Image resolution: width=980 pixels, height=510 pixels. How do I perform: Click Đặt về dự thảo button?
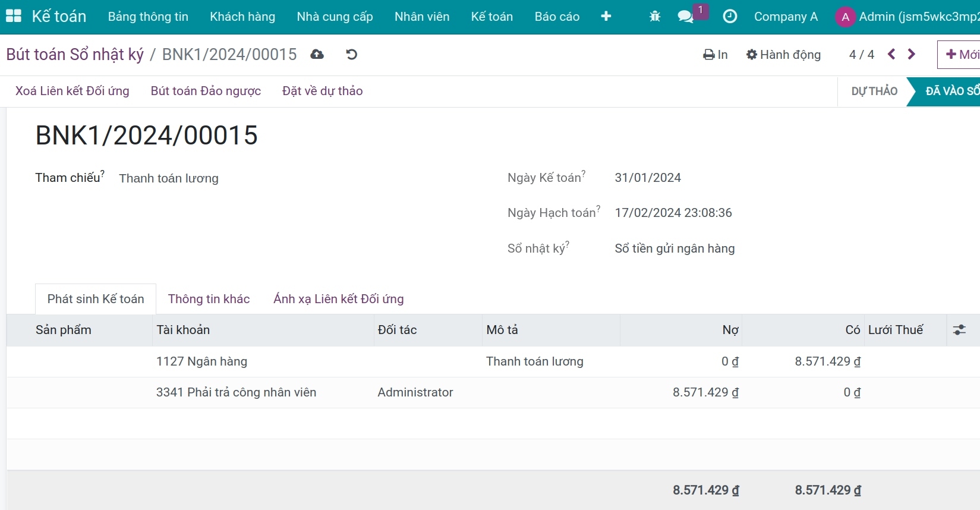point(322,91)
